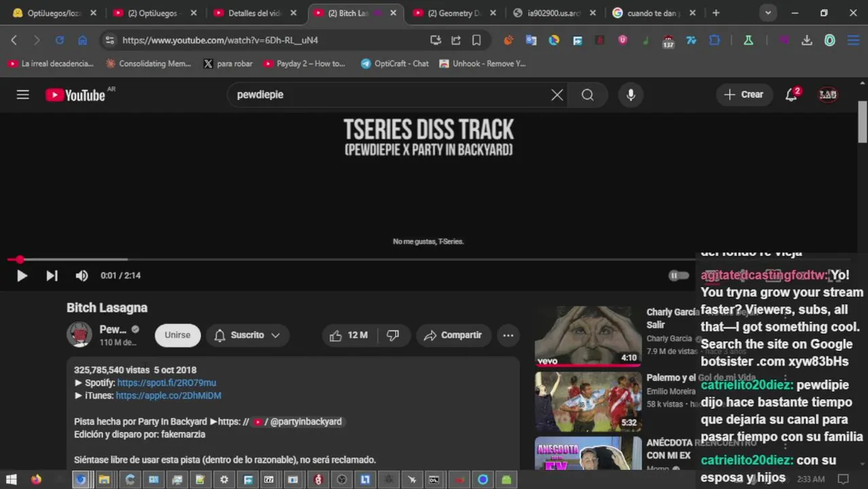Open the OptiCraft - Chat bookmark
The image size is (868, 489).
coord(395,63)
